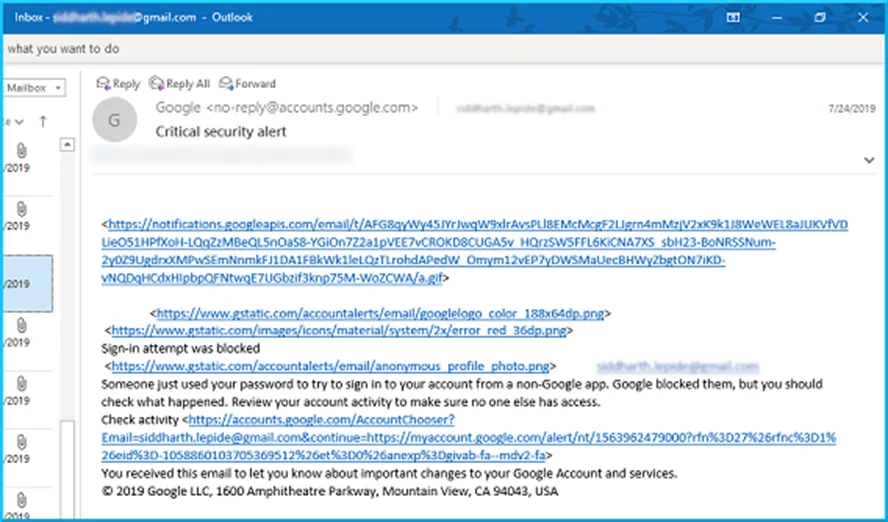Click Reply All button
Viewport: 888px width, 522px height.
[x=179, y=84]
